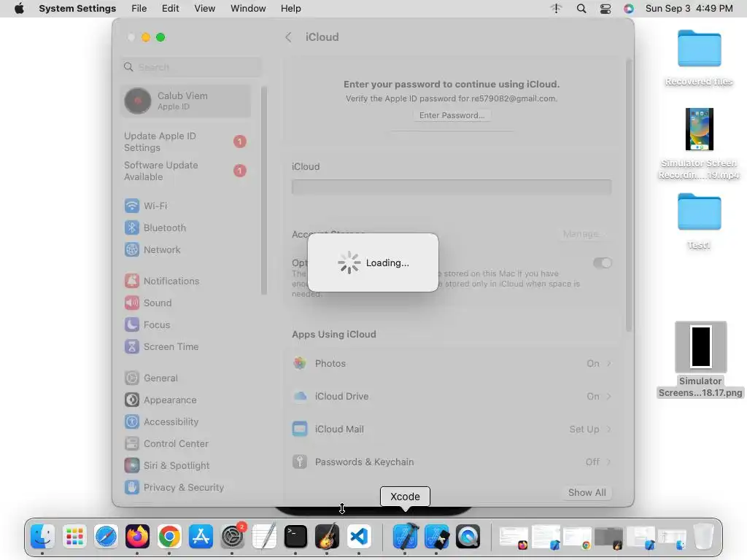Open Update Apple ID Settings notice
This screenshot has width=747, height=560.
186,142
